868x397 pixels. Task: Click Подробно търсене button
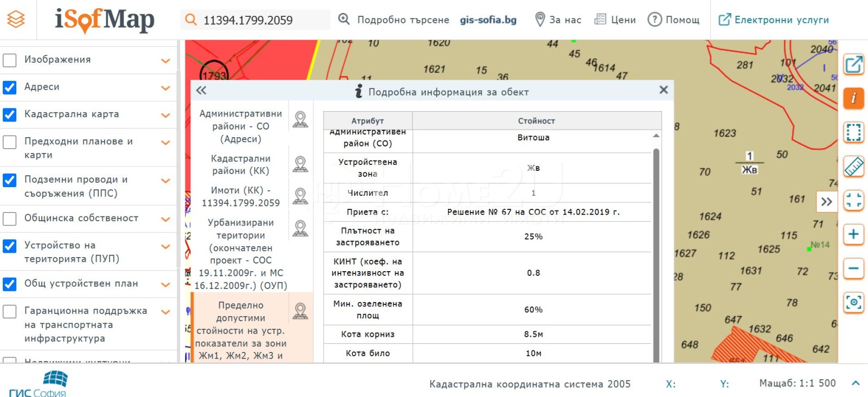(x=394, y=20)
